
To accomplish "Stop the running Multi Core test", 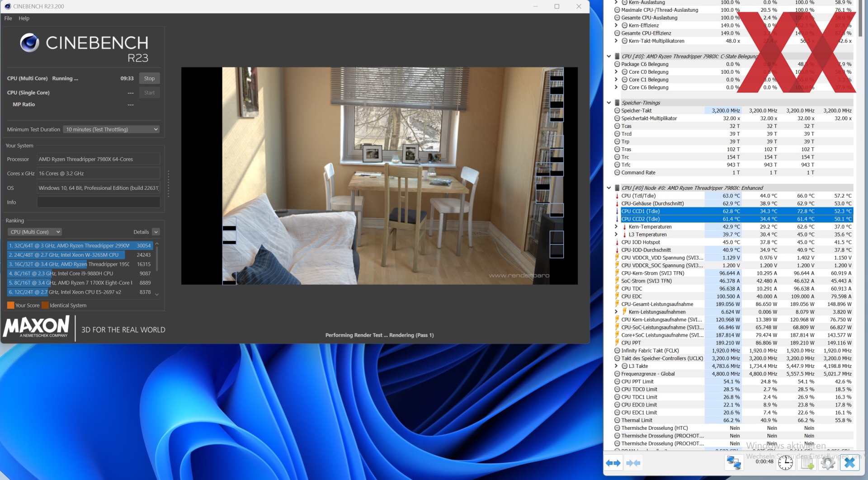I will [x=149, y=78].
